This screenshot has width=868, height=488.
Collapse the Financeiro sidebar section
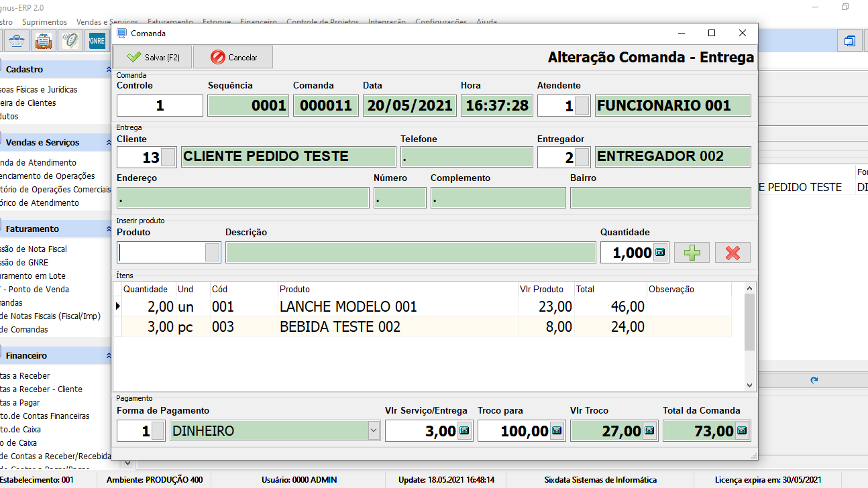109,355
